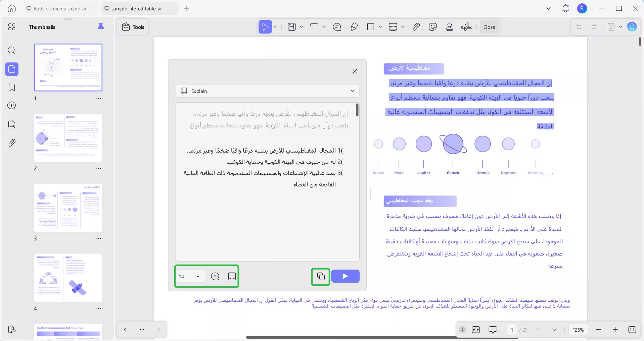
Task: Click the Attachment paperclip tool
Action: click(x=416, y=27)
